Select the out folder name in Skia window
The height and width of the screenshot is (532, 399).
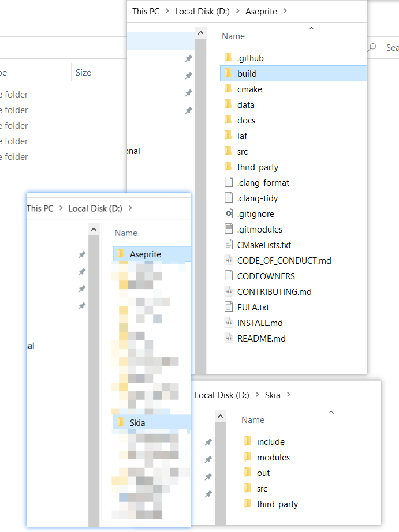[263, 473]
